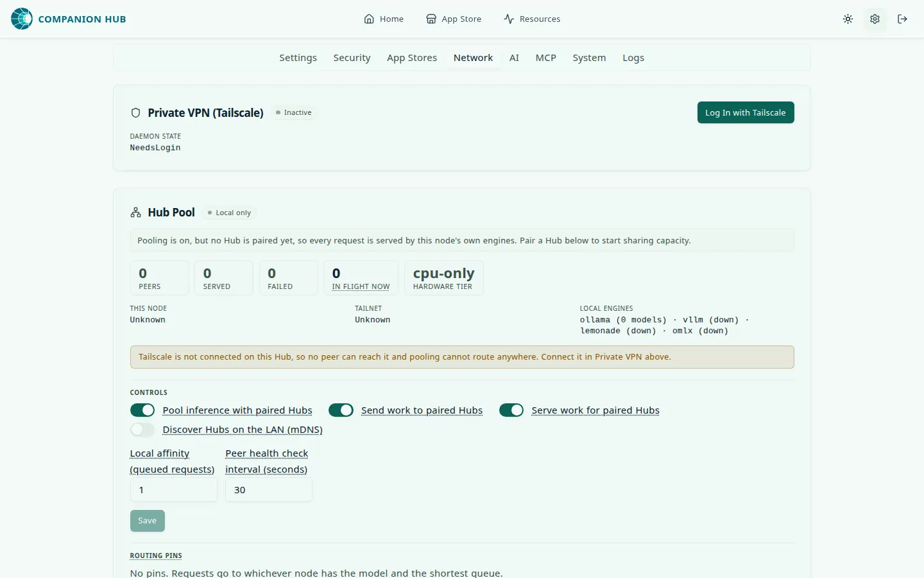
Task: Click the Companion Hub globe logo
Action: click(22, 19)
